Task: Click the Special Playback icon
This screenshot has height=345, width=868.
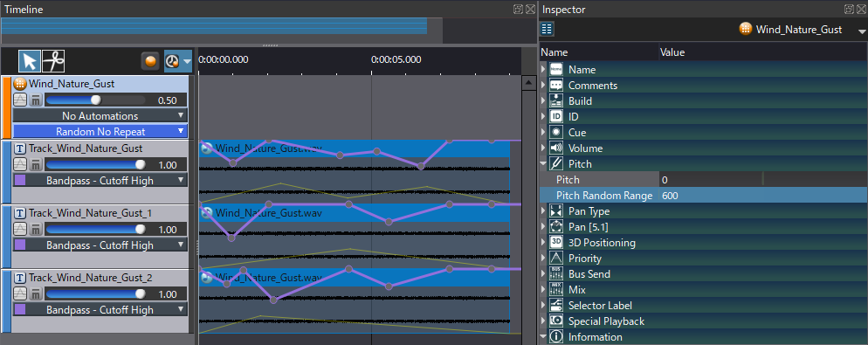Action: pyautogui.click(x=556, y=321)
